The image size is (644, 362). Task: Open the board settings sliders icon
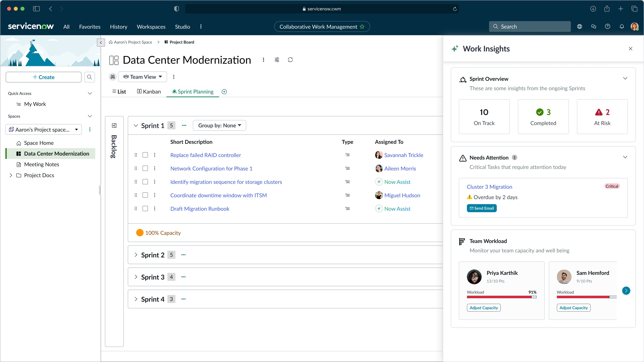pos(277,60)
